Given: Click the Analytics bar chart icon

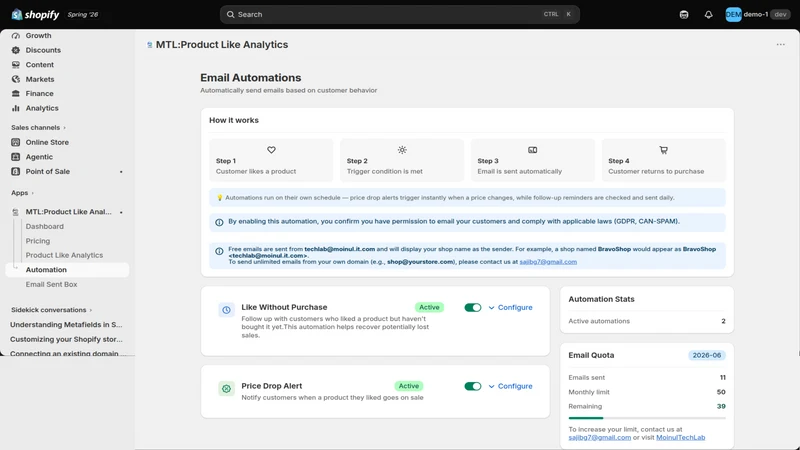Looking at the screenshot, I should pos(16,108).
